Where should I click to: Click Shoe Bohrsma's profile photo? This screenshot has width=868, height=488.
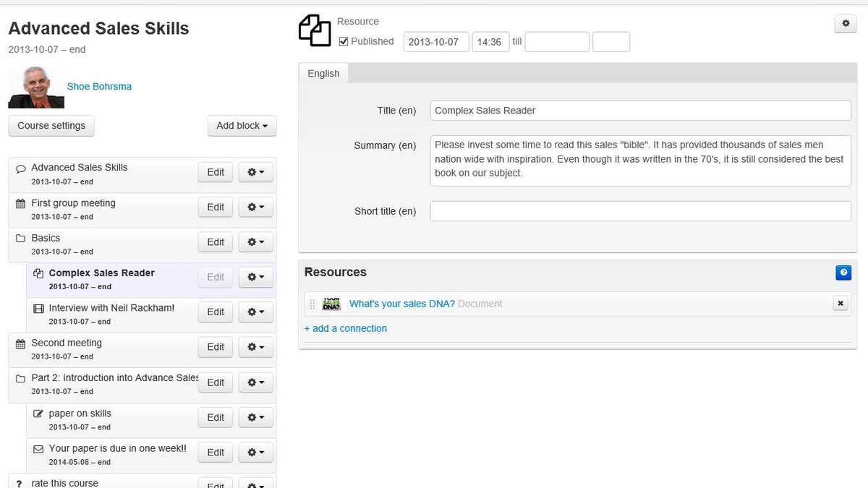36,87
